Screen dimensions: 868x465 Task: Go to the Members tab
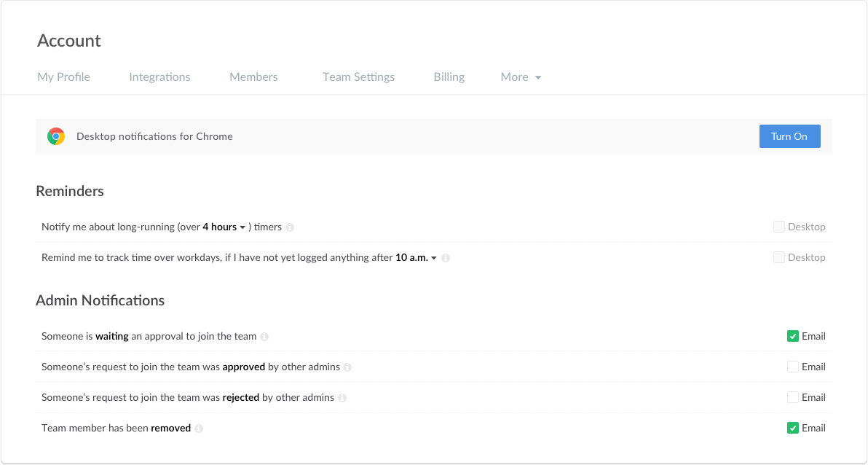(253, 77)
